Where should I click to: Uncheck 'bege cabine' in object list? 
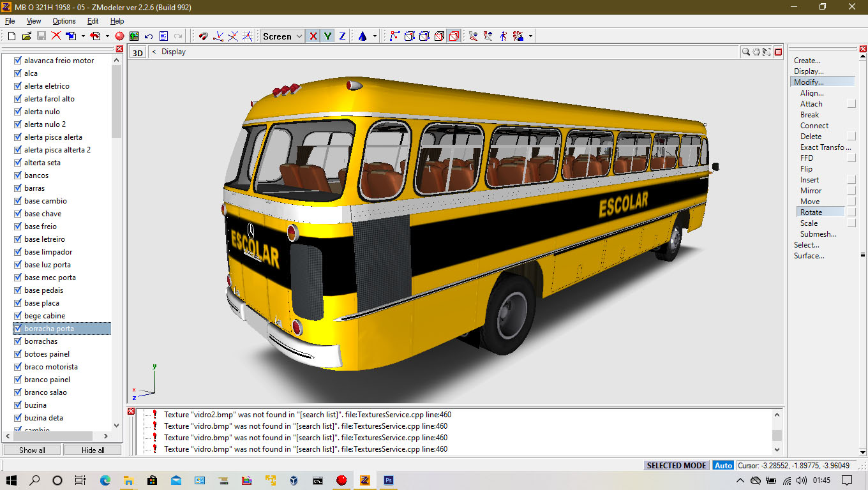(18, 316)
